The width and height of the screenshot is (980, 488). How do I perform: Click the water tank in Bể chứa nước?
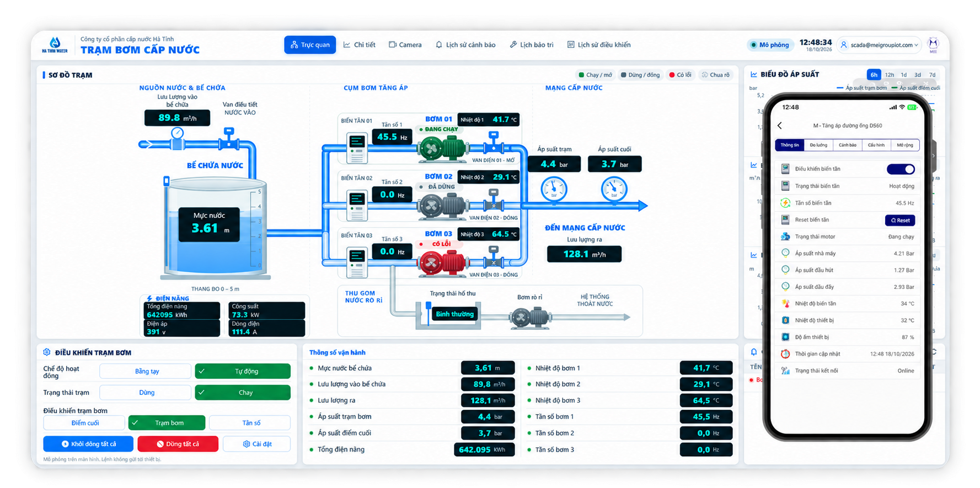pyautogui.click(x=215, y=227)
